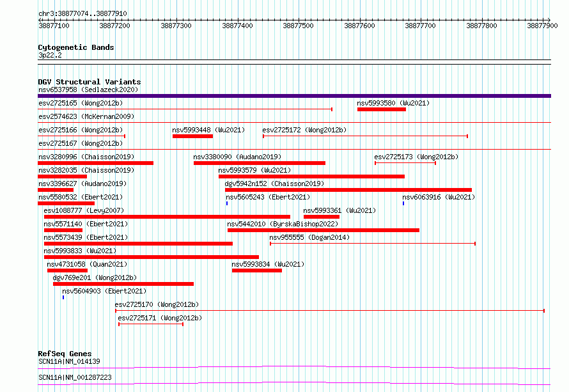This screenshot has width=569, height=392.
Task: Open esv2725170 (Wong2012b) variant
Action: coord(157,304)
